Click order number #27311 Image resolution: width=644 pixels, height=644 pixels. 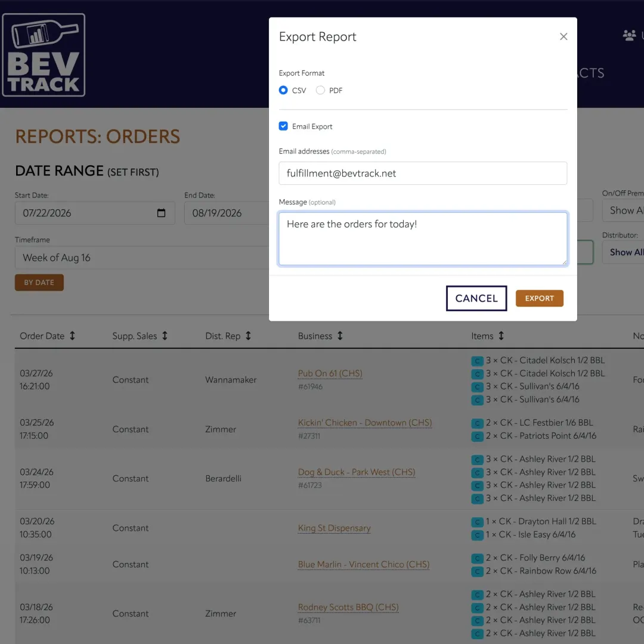(x=309, y=436)
